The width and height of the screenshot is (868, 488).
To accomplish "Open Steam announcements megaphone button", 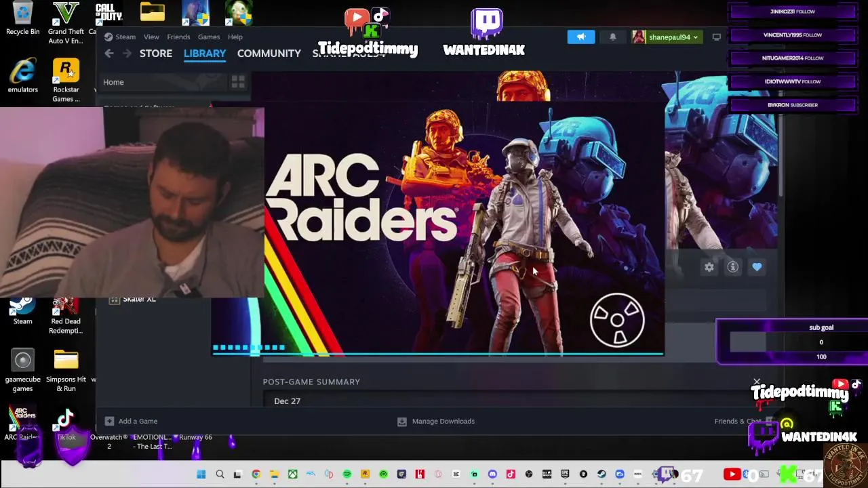I will (581, 37).
